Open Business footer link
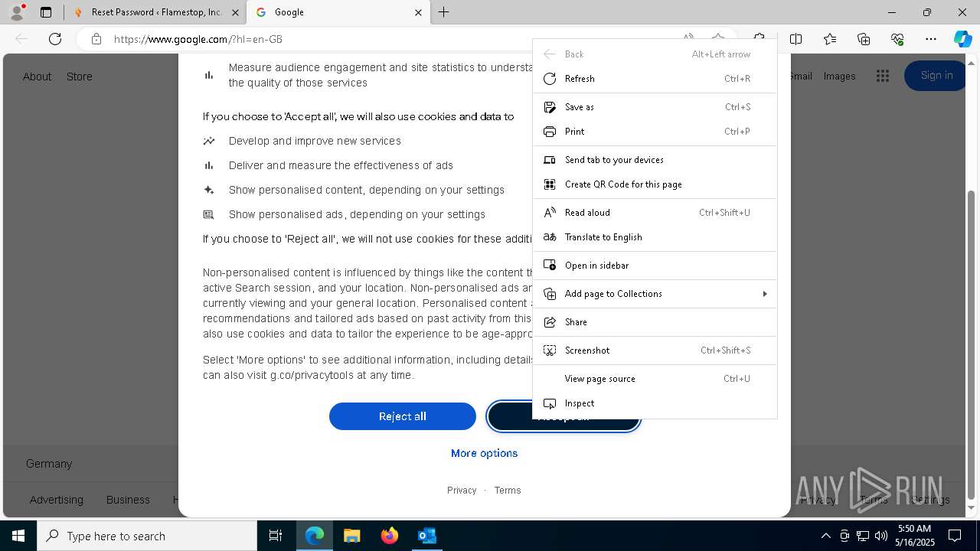 (x=128, y=500)
